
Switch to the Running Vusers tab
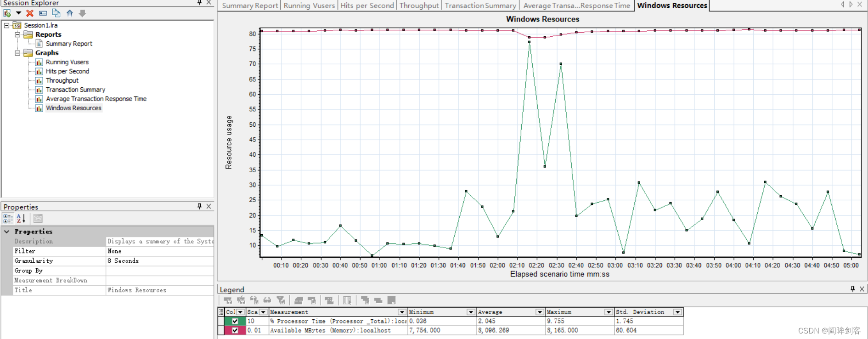pyautogui.click(x=309, y=6)
